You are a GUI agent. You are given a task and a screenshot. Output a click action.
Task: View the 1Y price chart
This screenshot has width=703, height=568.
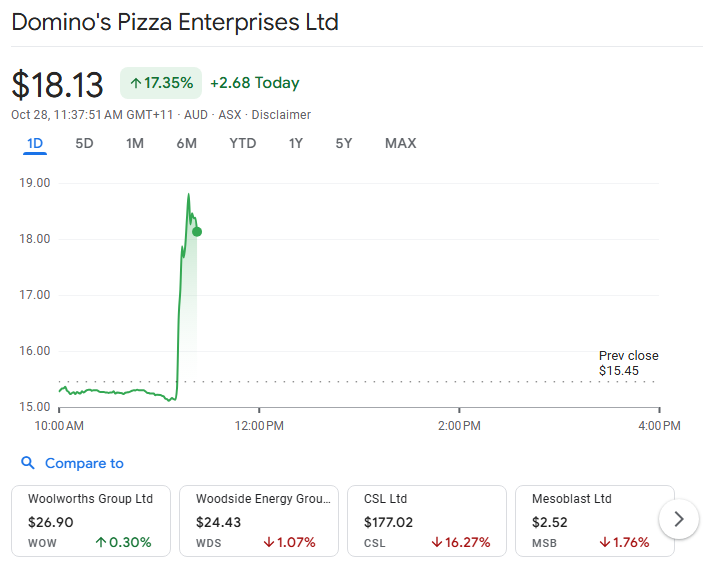click(296, 143)
